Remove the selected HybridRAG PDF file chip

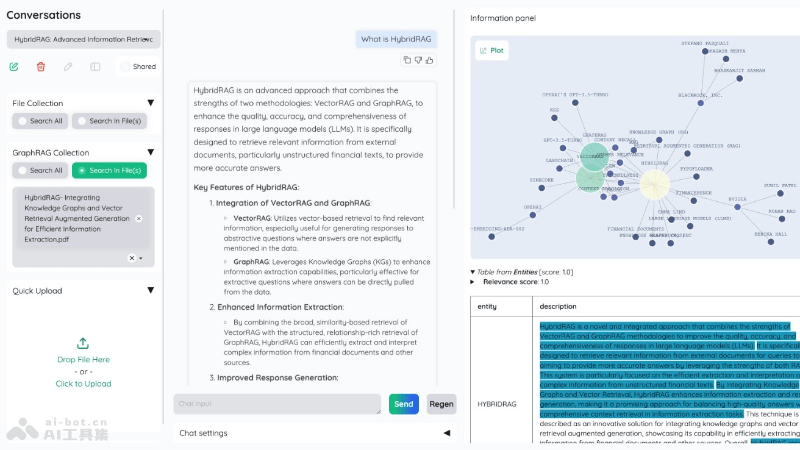[139, 218]
